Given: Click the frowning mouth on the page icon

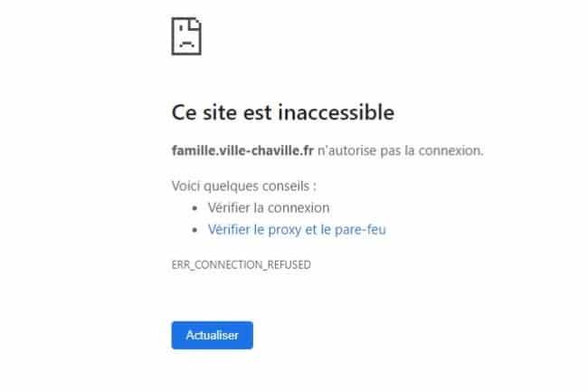Looking at the screenshot, I should coord(186,43).
